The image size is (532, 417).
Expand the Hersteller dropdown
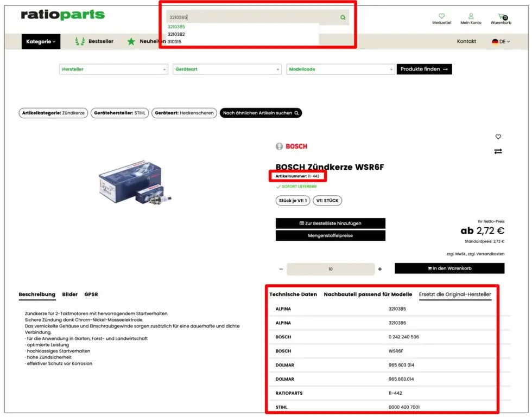(113, 69)
